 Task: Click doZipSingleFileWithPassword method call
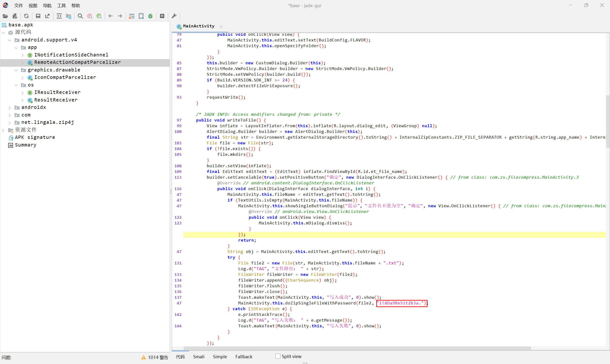(x=320, y=303)
